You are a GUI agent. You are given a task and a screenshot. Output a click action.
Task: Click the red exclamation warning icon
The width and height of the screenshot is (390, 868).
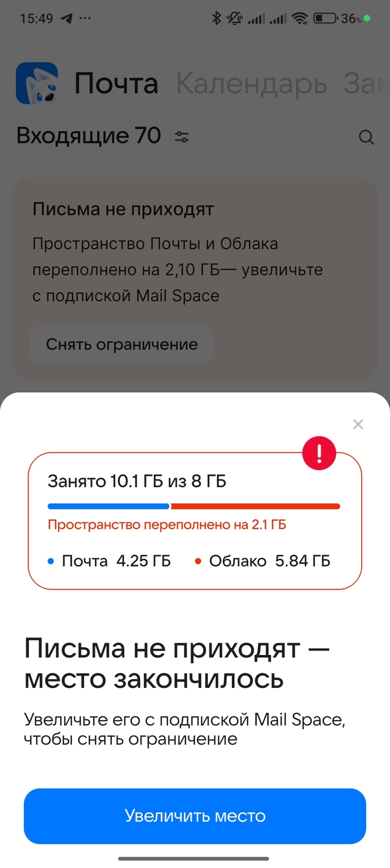(x=319, y=453)
